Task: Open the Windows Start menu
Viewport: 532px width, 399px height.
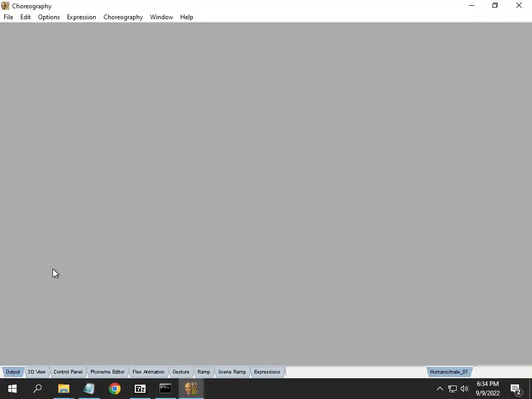Action: pos(12,389)
